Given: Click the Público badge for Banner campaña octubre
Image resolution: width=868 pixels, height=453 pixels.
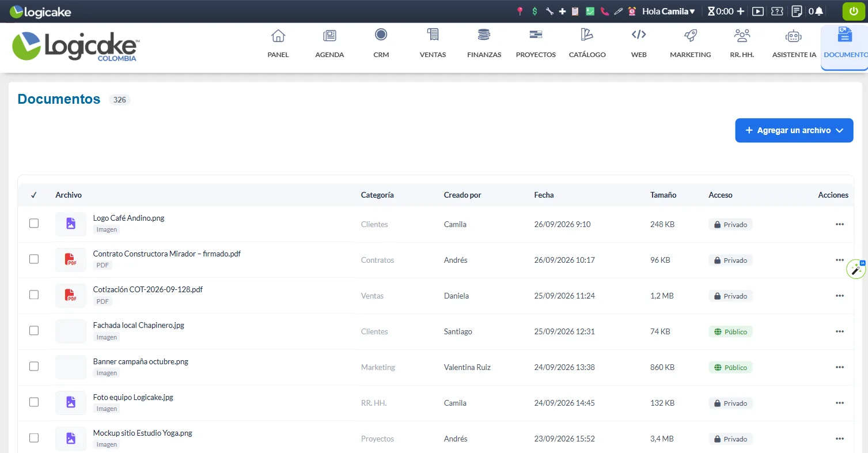Looking at the screenshot, I should point(730,367).
